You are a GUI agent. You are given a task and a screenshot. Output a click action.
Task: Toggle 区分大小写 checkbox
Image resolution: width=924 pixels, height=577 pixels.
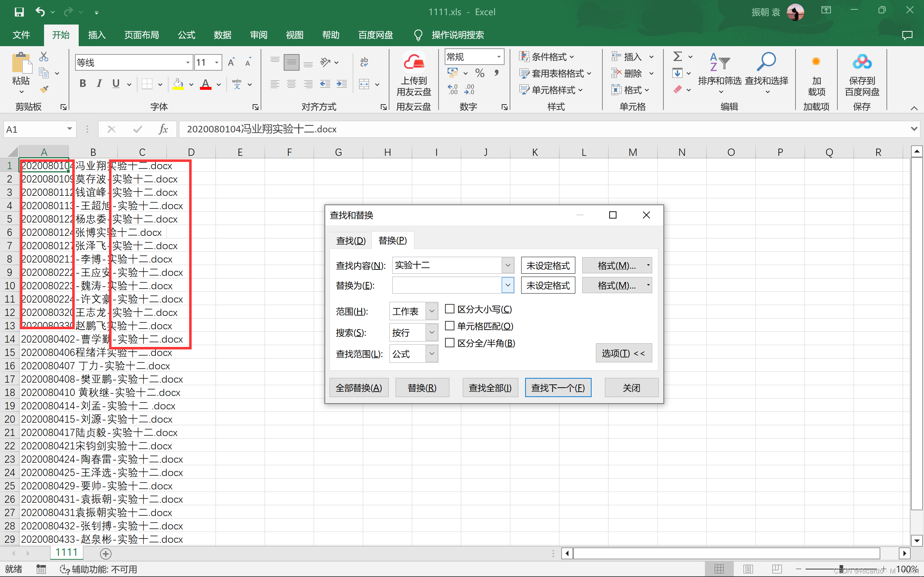450,308
